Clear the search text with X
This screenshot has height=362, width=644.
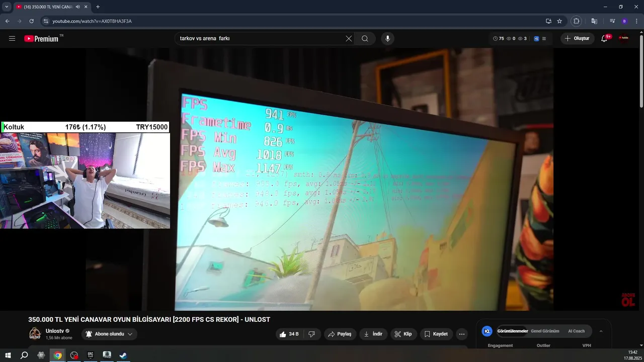[349, 39]
